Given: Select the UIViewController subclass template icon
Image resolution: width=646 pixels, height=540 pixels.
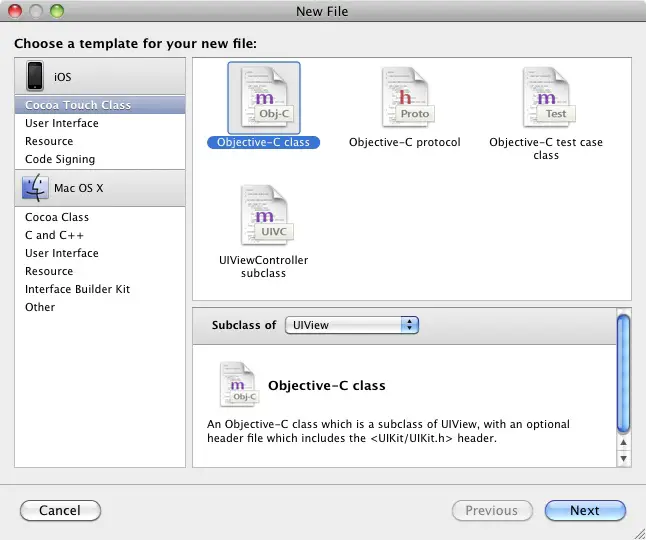Looking at the screenshot, I should (x=264, y=215).
